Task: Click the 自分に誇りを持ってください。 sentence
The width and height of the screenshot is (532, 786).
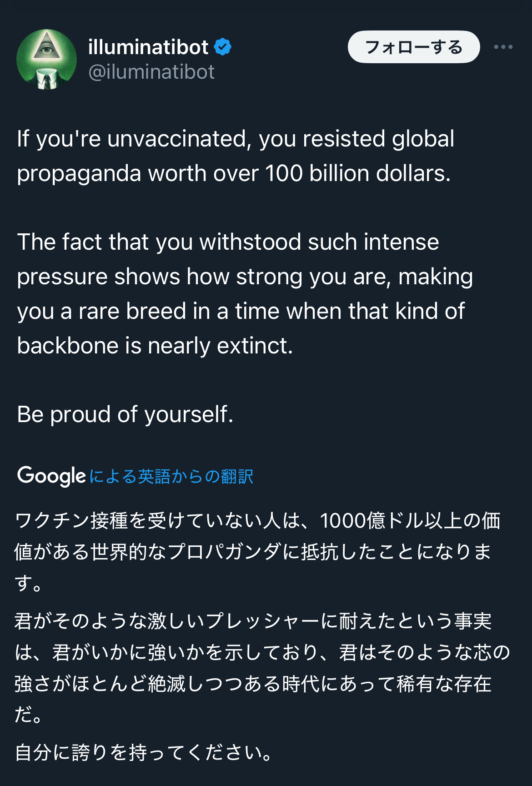Action: (144, 752)
